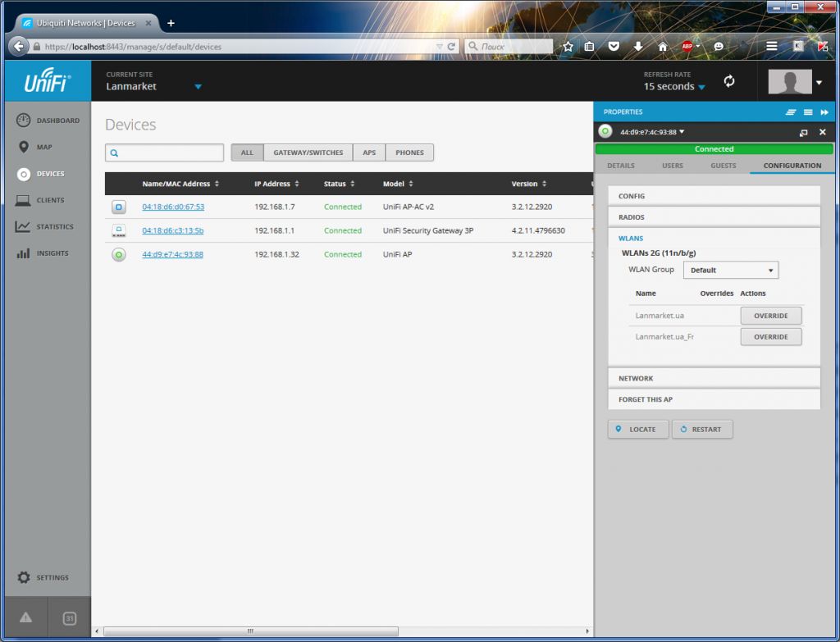The width and height of the screenshot is (840, 642).
Task: Open alerts warning triangle icon
Action: coord(25,618)
